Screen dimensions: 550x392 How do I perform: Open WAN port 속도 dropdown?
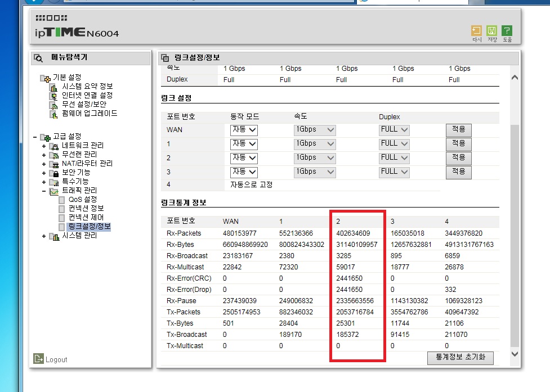pos(315,130)
